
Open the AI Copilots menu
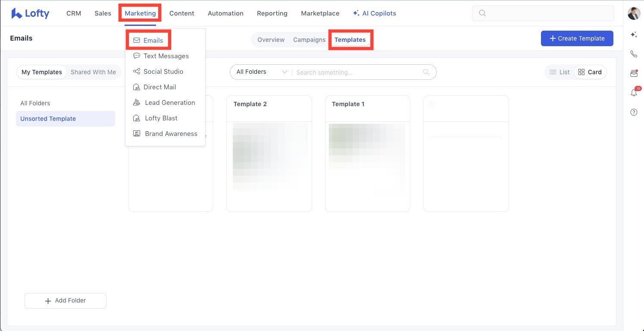(x=374, y=13)
